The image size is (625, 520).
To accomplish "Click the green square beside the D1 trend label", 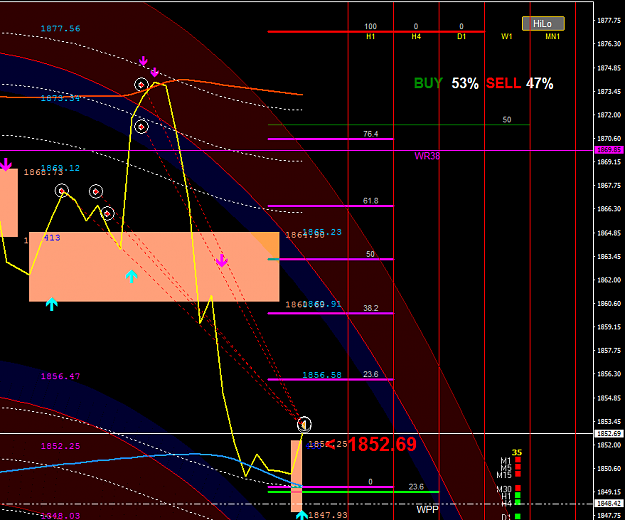I will (518, 516).
